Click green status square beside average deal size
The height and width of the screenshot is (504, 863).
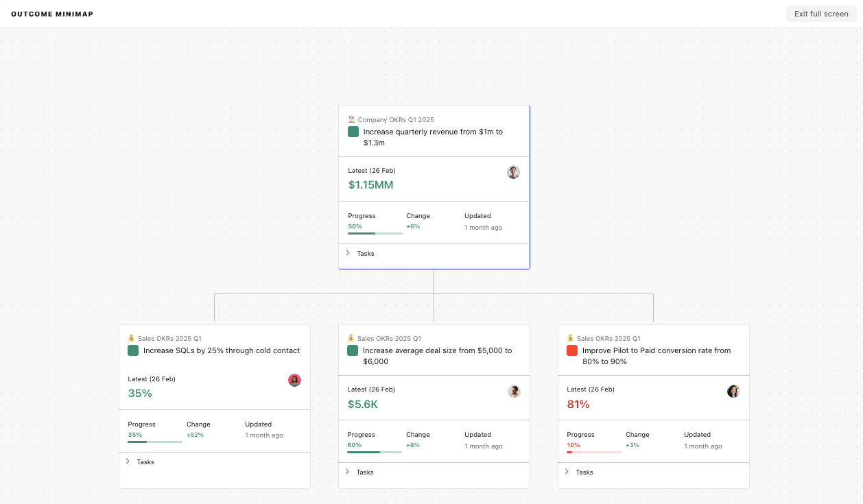tap(353, 350)
